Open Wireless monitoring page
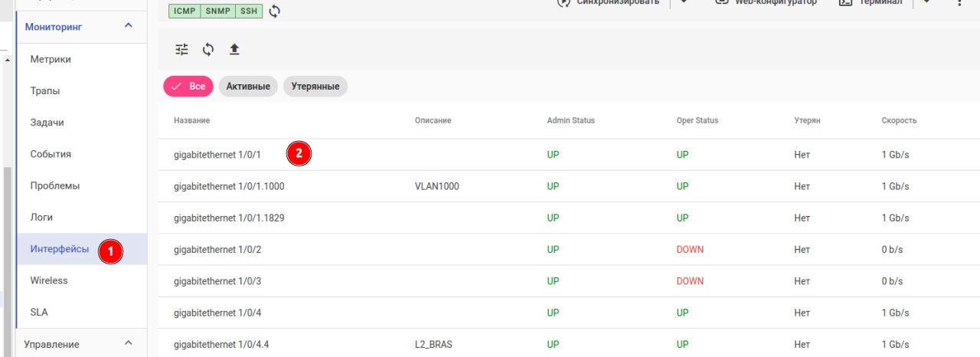The image size is (980, 357). pos(81,280)
